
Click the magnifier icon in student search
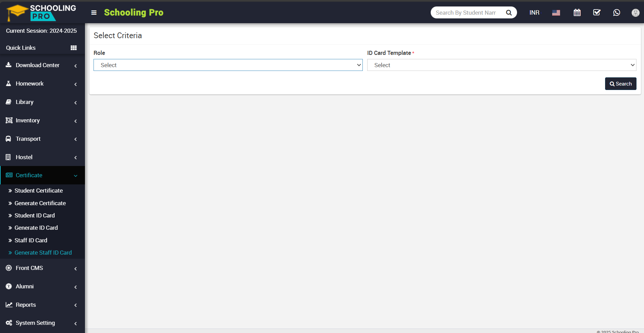click(509, 13)
